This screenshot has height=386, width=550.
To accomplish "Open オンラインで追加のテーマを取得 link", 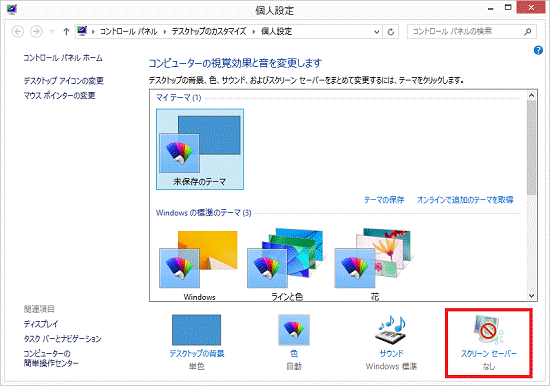I will pos(465,200).
